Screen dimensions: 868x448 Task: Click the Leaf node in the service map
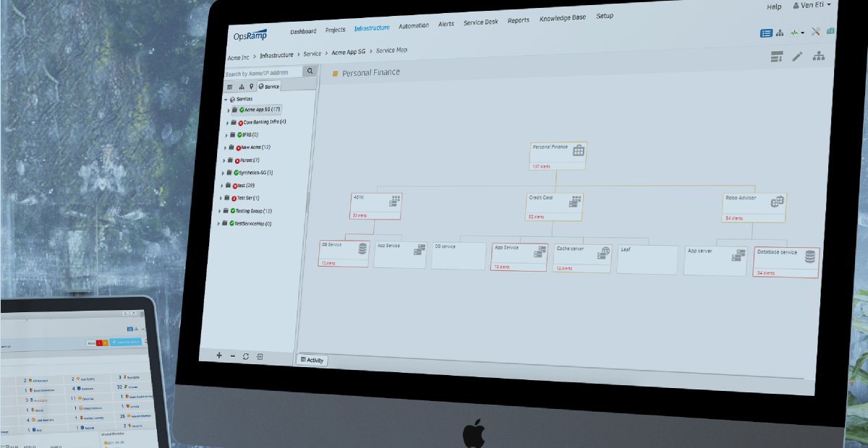tap(647, 259)
